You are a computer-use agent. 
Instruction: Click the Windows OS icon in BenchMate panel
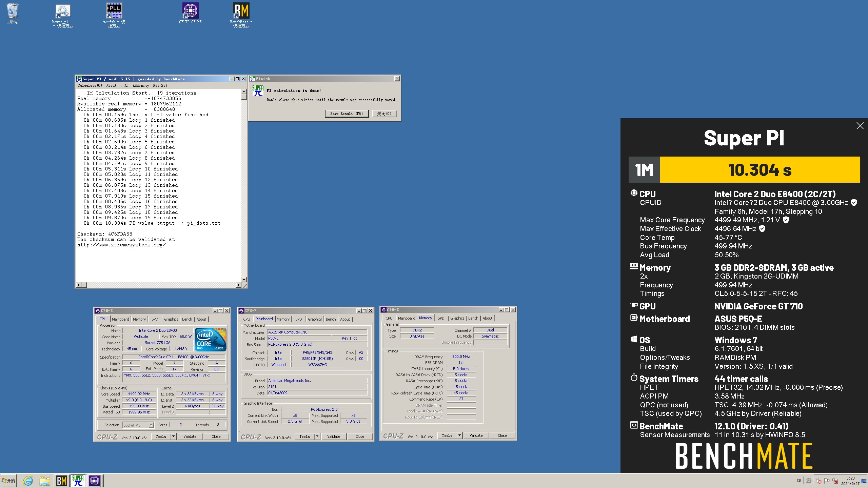click(634, 339)
